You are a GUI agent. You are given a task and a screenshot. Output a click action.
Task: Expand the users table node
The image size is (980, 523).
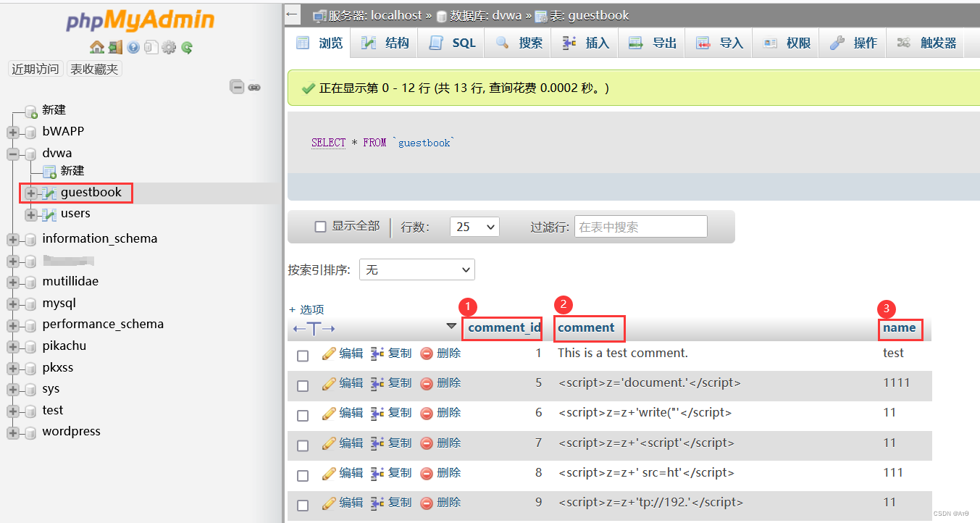point(31,214)
